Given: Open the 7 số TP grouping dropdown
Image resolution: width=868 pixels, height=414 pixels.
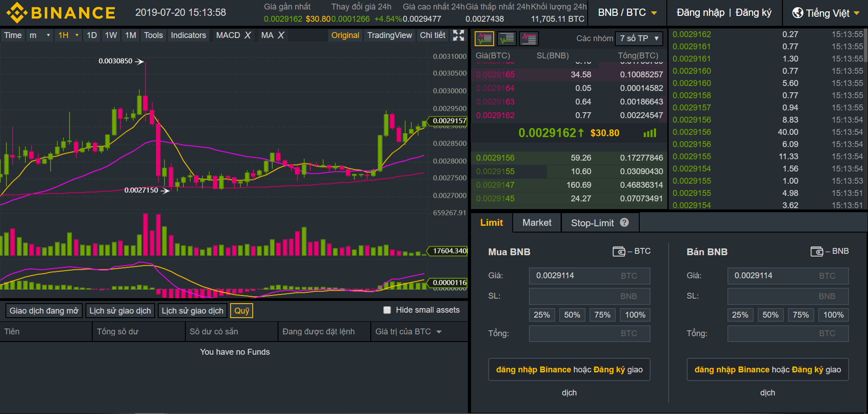Looking at the screenshot, I should point(639,38).
